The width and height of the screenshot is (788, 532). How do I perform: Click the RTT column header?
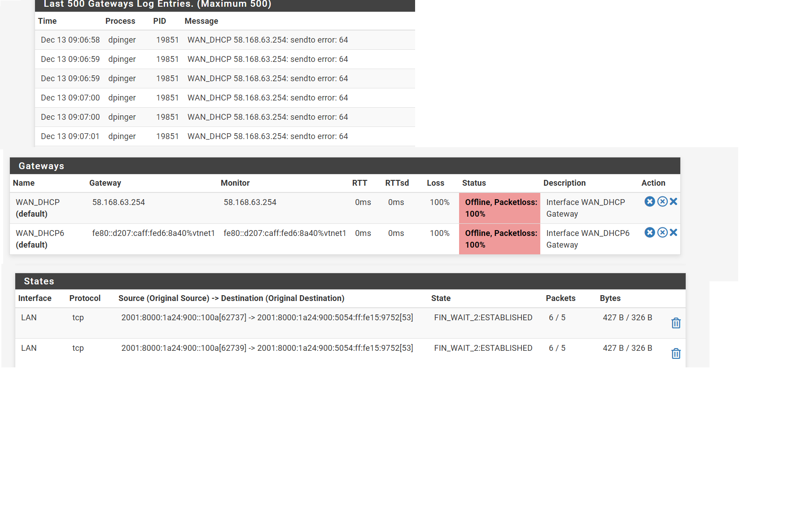pos(359,183)
